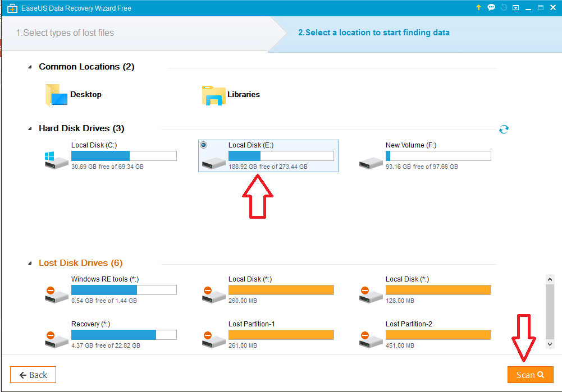The width and height of the screenshot is (562, 392).
Task: Click the Lost Partition-2 drive icon
Action: [x=371, y=339]
